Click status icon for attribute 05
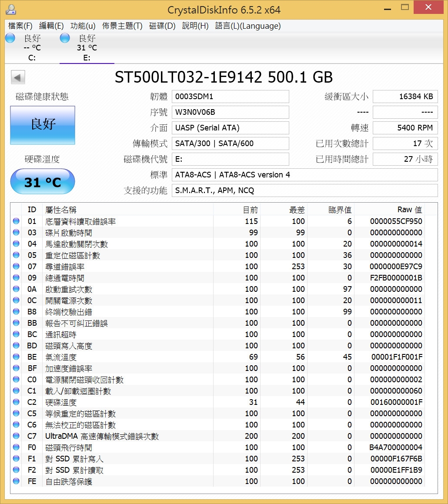 [x=16, y=255]
